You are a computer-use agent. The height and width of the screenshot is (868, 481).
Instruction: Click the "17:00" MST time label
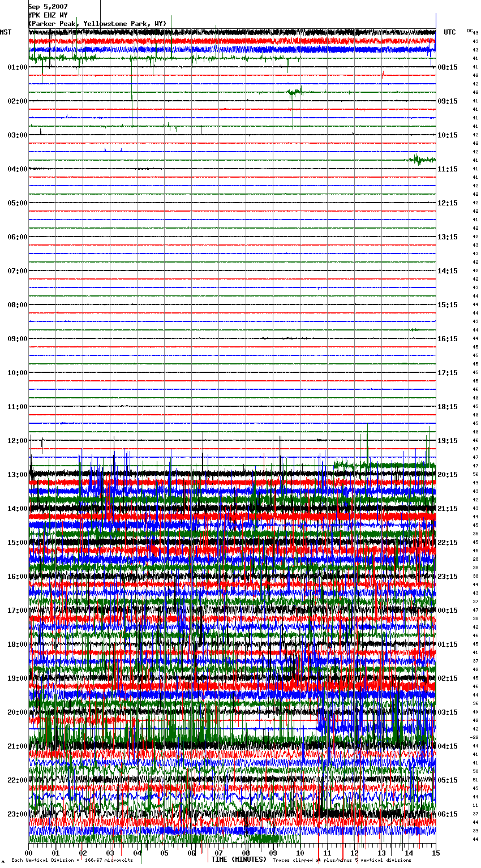18,611
